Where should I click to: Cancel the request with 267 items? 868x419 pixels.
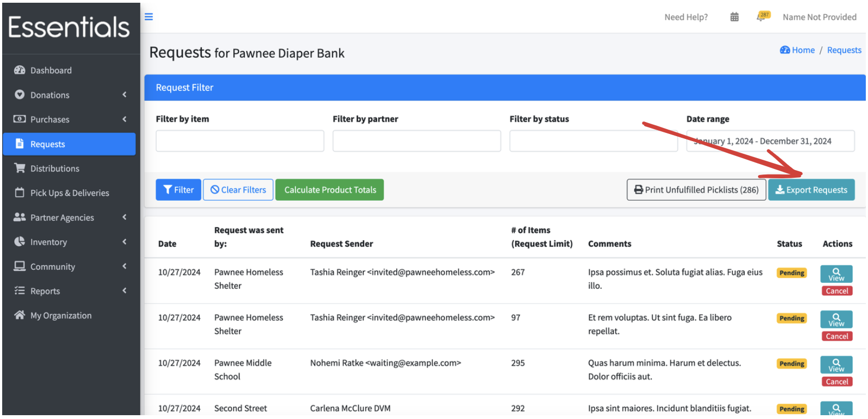point(837,291)
